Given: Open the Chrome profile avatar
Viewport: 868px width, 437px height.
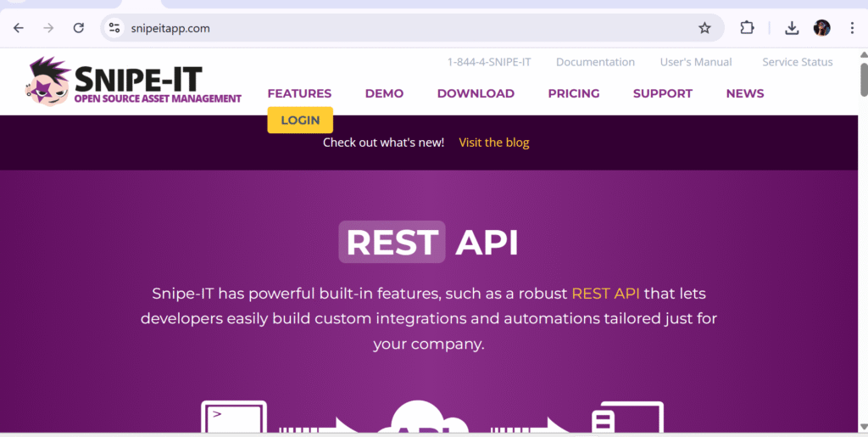Looking at the screenshot, I should [821, 28].
